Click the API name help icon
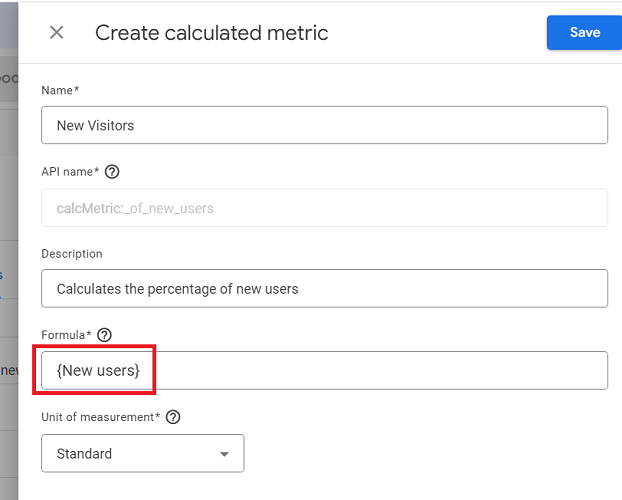 click(x=112, y=171)
